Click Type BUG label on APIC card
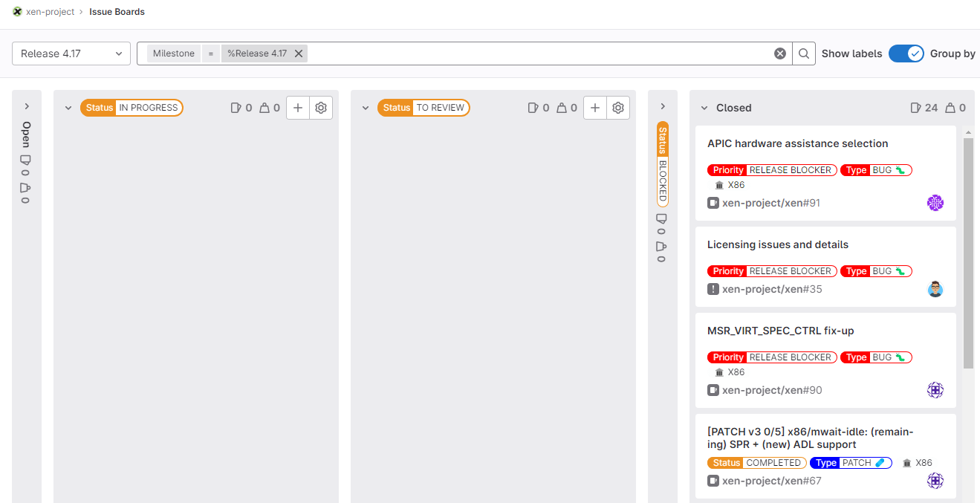Image resolution: width=980 pixels, height=503 pixels. tap(876, 170)
